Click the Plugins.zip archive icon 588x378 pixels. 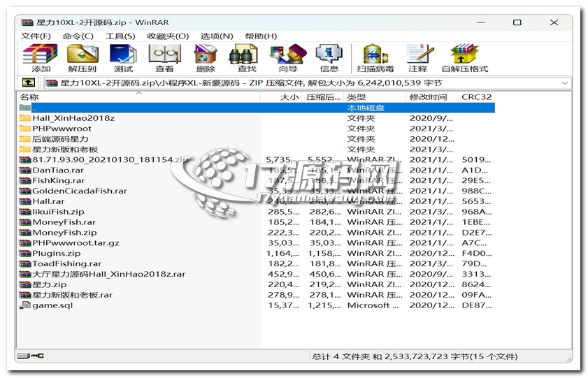(x=25, y=253)
